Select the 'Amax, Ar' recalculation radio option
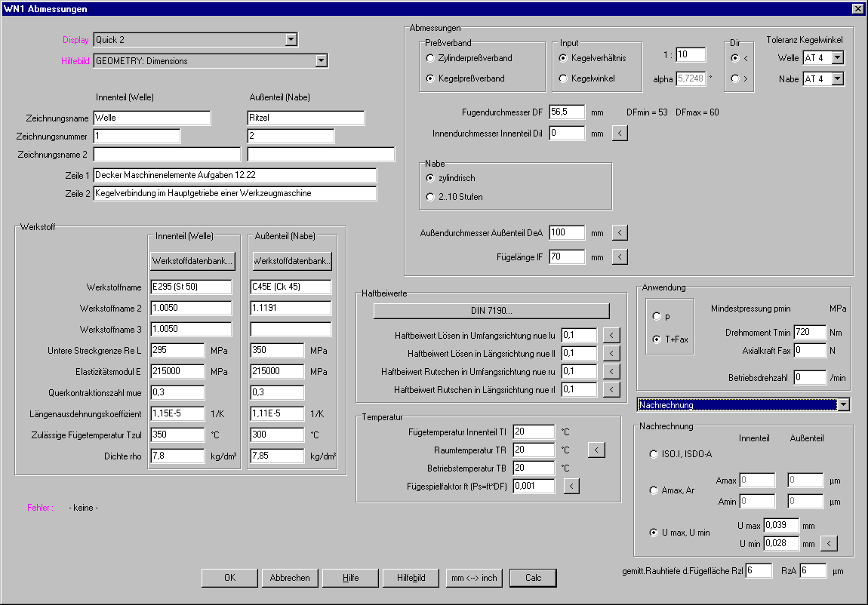 point(654,490)
